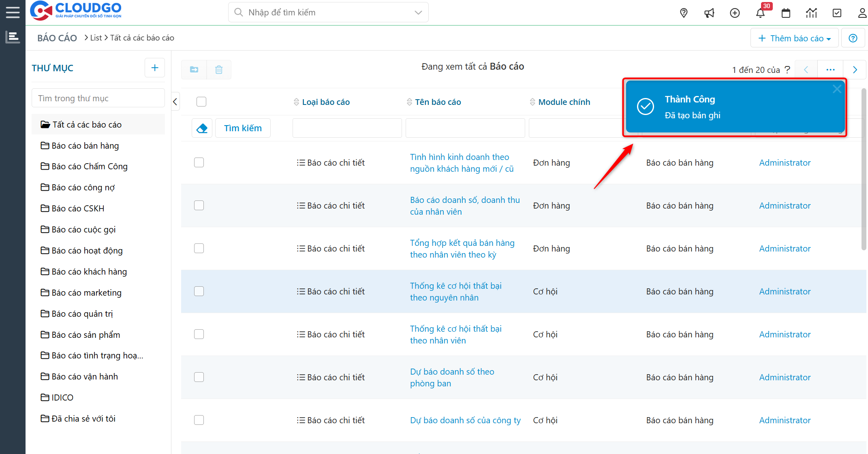Check the select all reports checkbox

[201, 102]
